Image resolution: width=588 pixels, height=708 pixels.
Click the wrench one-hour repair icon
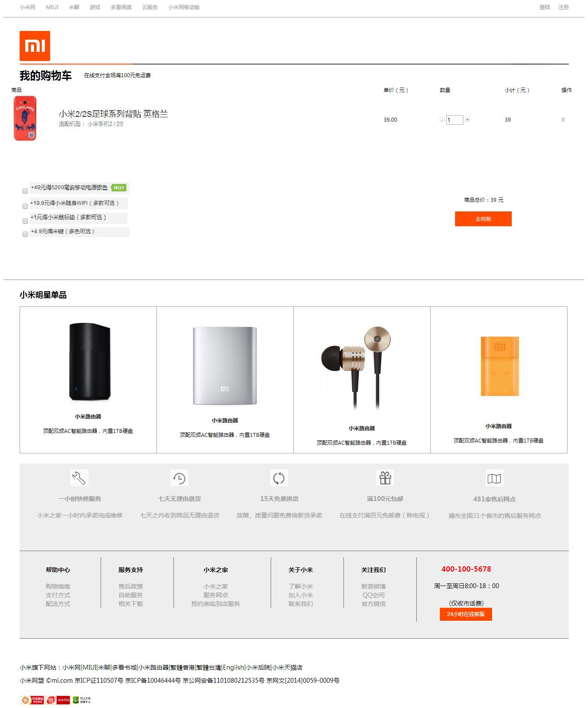pyautogui.click(x=79, y=478)
